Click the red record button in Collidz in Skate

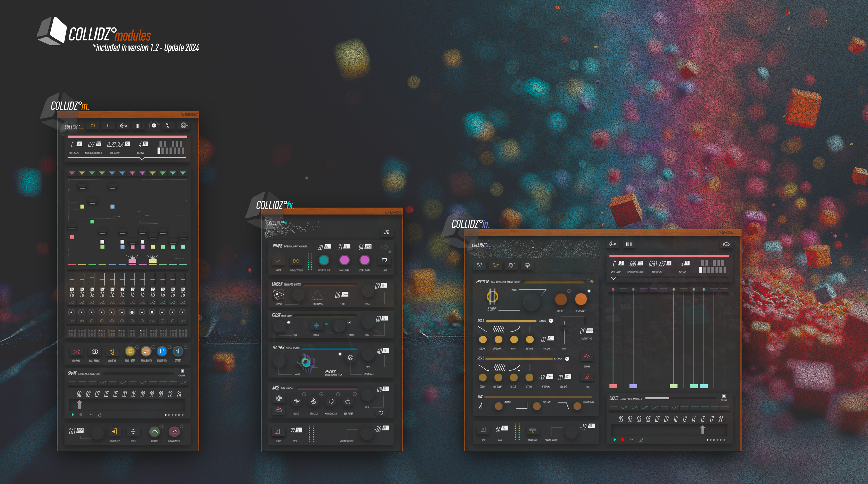(x=623, y=440)
